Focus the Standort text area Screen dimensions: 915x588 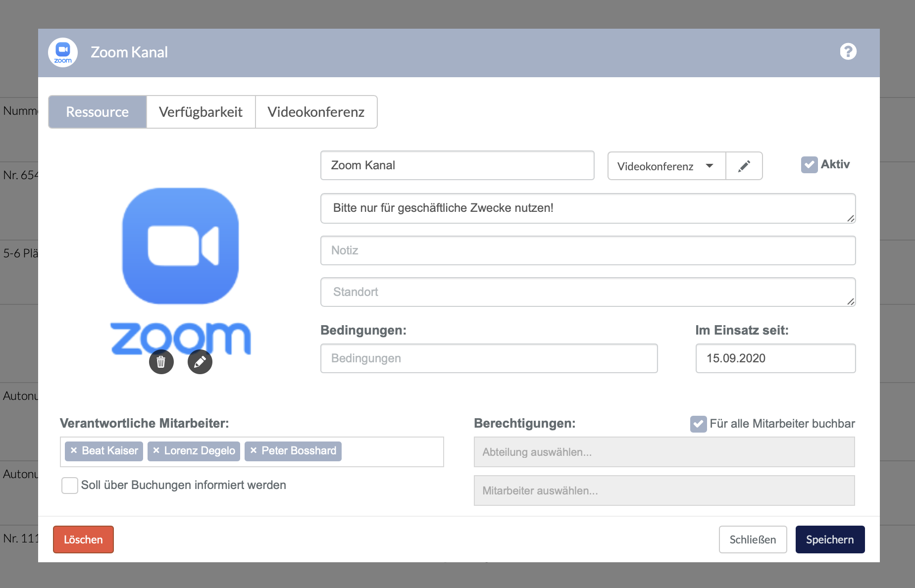click(588, 292)
